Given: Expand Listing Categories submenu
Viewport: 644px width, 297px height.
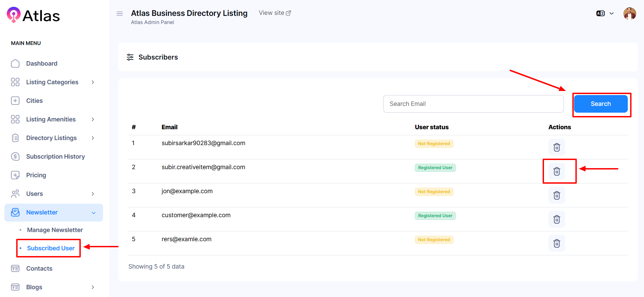Looking at the screenshot, I should coord(52,82).
